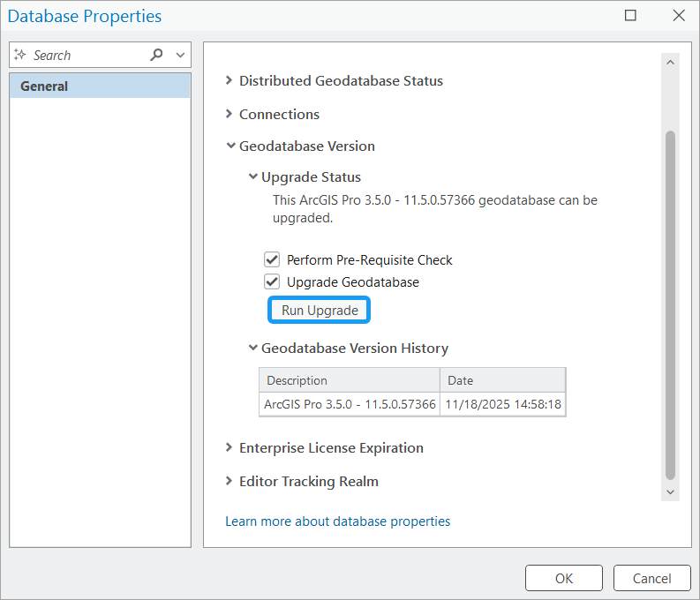
Task: Click the Description column header
Action: pyautogui.click(x=350, y=380)
